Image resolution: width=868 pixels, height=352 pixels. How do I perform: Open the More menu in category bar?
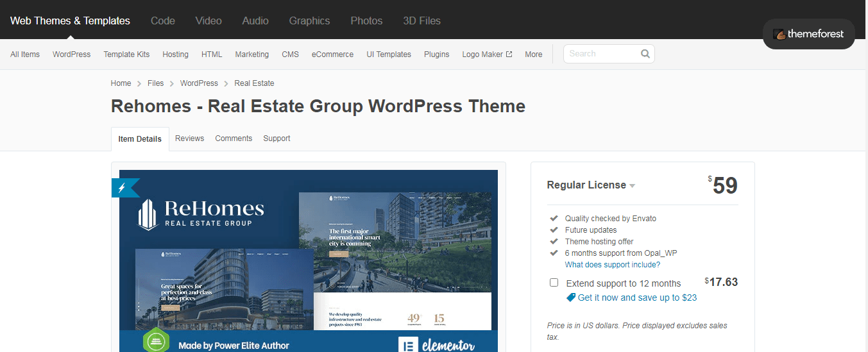pos(533,54)
